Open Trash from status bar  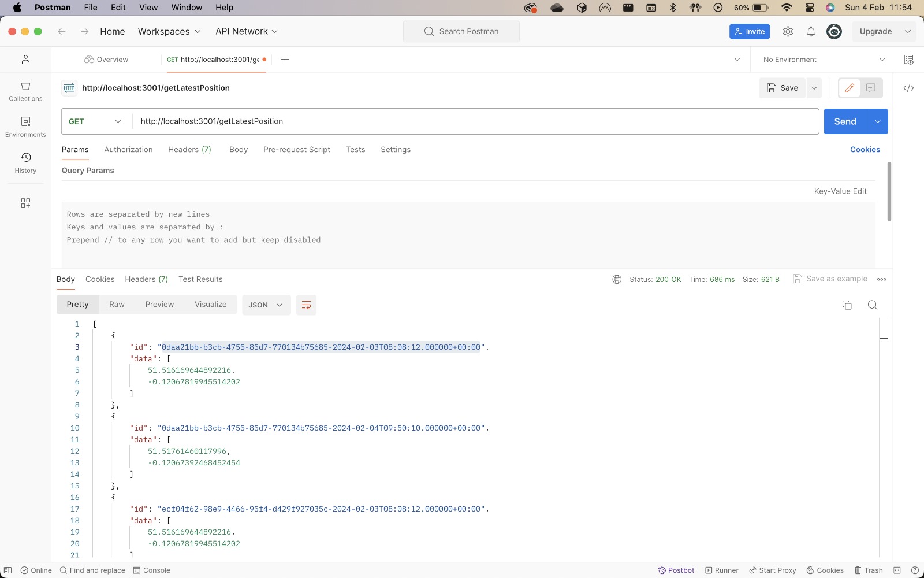tap(869, 570)
